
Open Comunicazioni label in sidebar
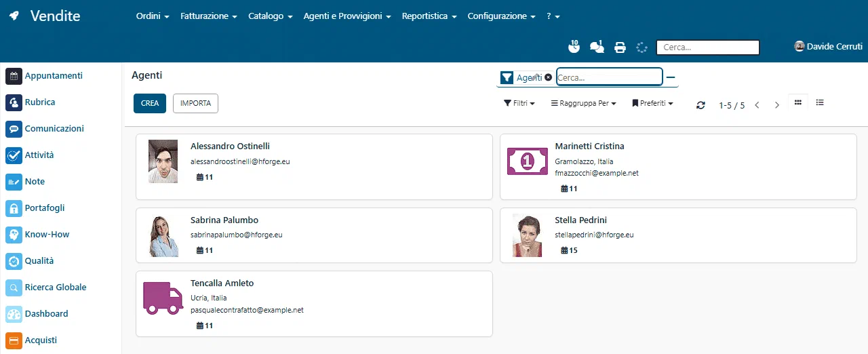click(54, 129)
